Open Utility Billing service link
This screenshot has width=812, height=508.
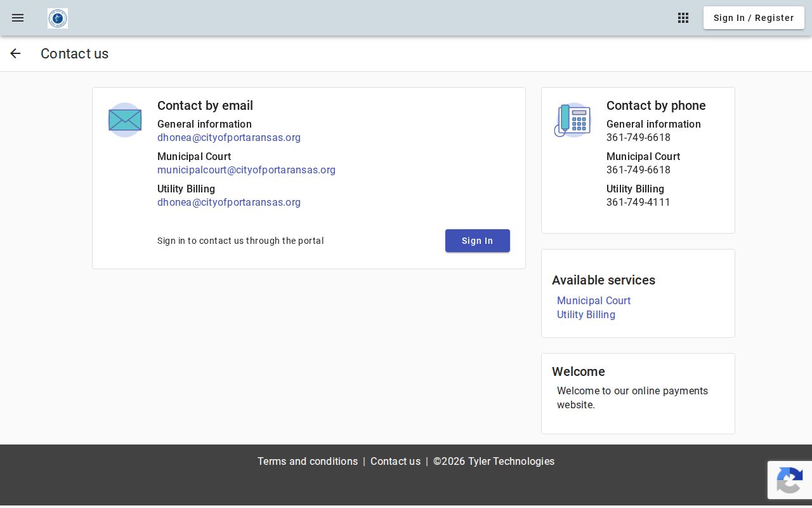point(586,314)
